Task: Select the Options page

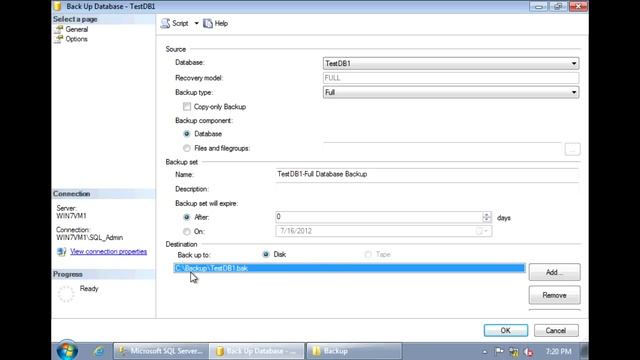Action: click(76, 39)
